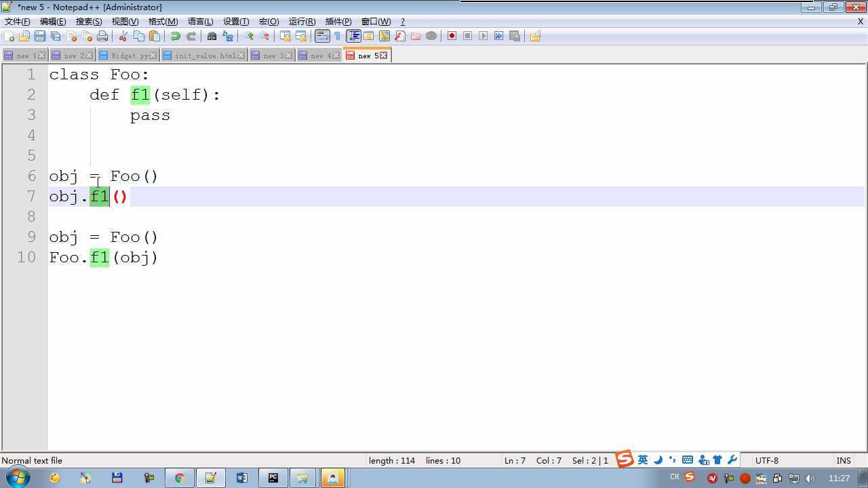
Task: Click the Sogou soft keyboard icon
Action: [688, 460]
